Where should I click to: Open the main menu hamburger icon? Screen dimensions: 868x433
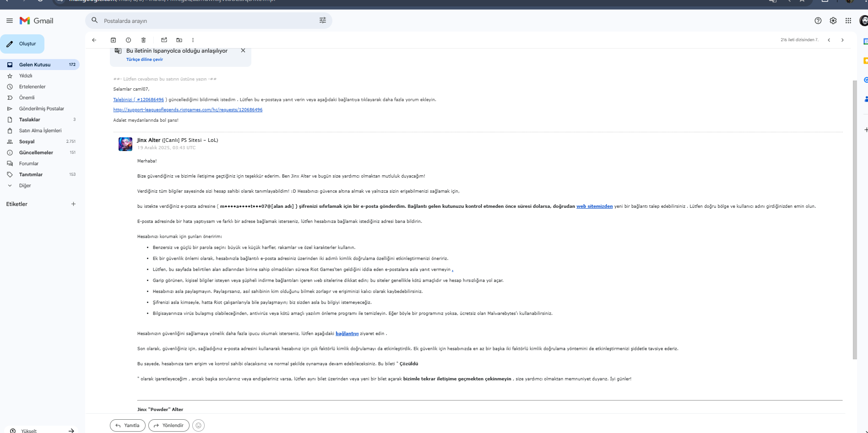[9, 21]
